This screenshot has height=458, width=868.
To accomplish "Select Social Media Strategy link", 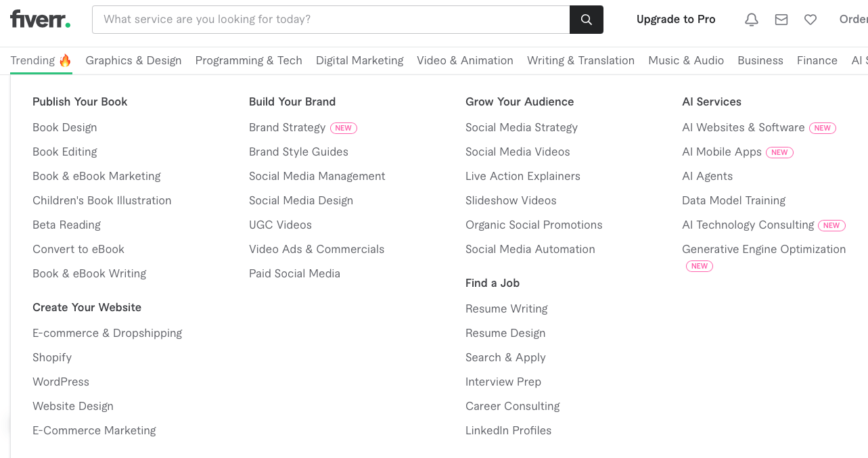I will [x=521, y=127].
